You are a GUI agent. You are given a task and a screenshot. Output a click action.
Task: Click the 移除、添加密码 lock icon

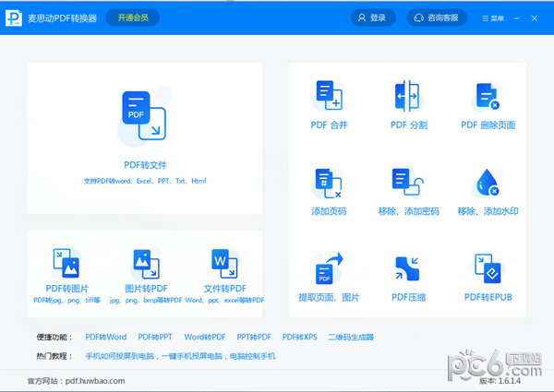tap(408, 182)
